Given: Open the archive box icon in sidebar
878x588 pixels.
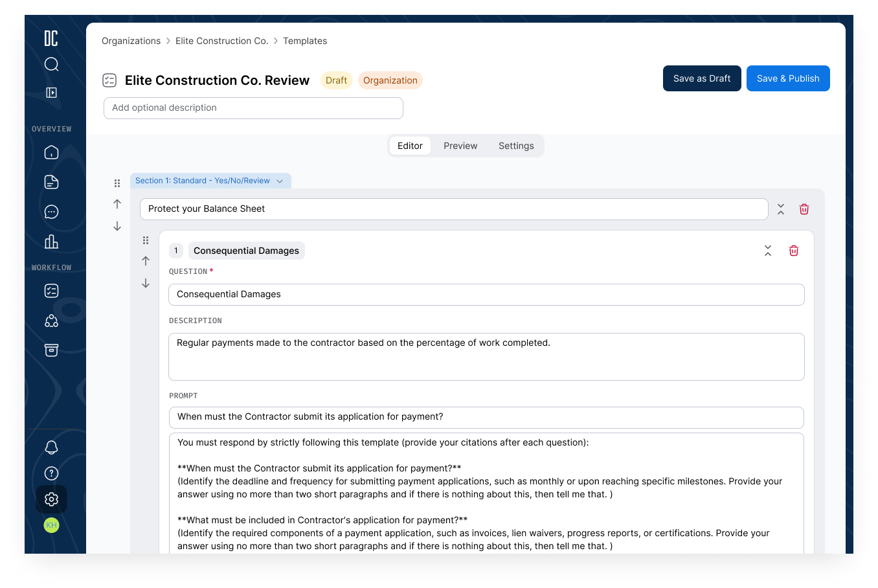Looking at the screenshot, I should (x=51, y=350).
